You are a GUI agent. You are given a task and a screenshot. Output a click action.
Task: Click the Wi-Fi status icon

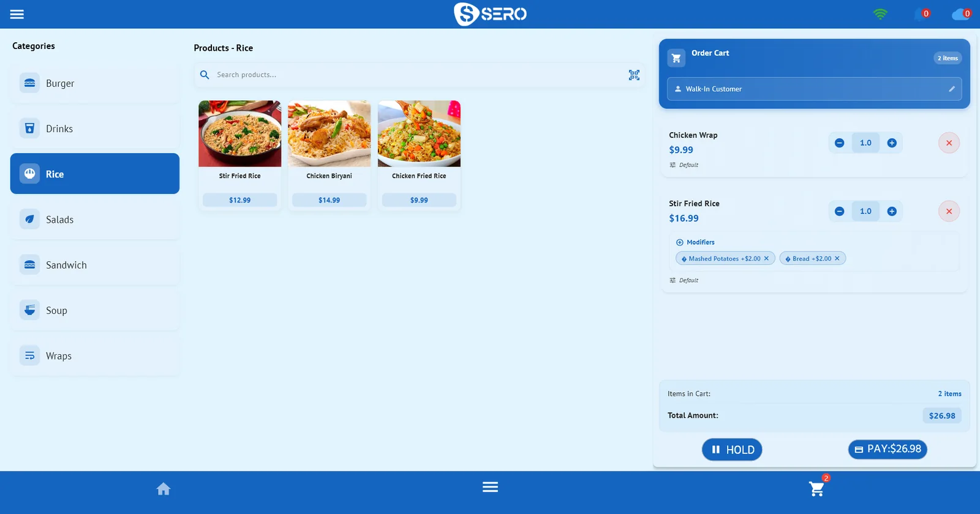point(880,14)
